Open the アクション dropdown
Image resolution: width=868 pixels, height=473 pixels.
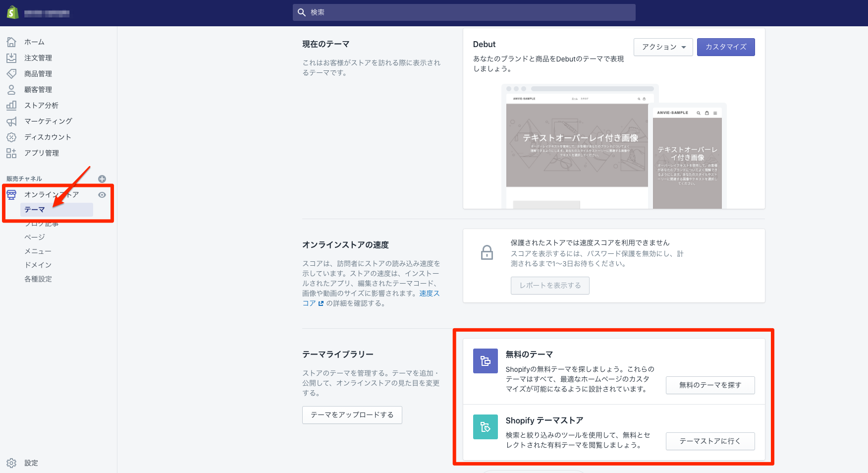pos(663,47)
